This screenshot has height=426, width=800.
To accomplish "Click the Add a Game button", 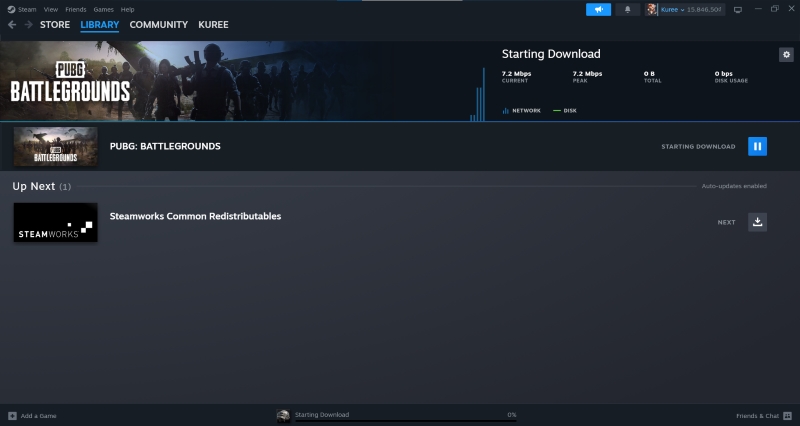I will tap(32, 416).
